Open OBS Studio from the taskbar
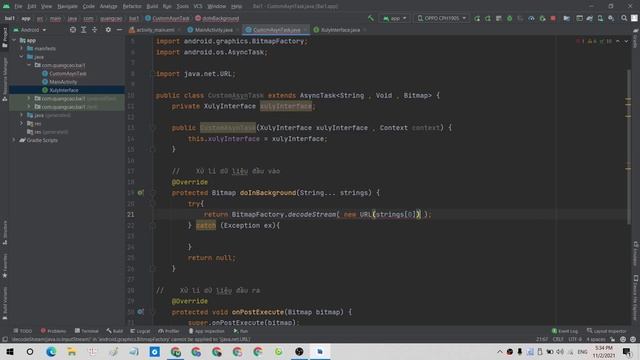640x360 pixels. point(299,351)
